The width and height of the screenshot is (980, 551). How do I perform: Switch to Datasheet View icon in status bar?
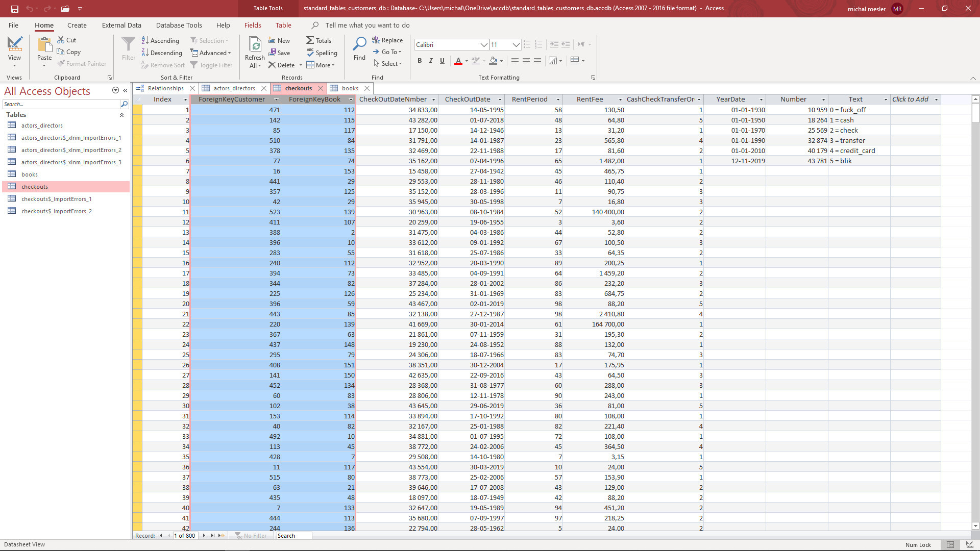tap(950, 545)
